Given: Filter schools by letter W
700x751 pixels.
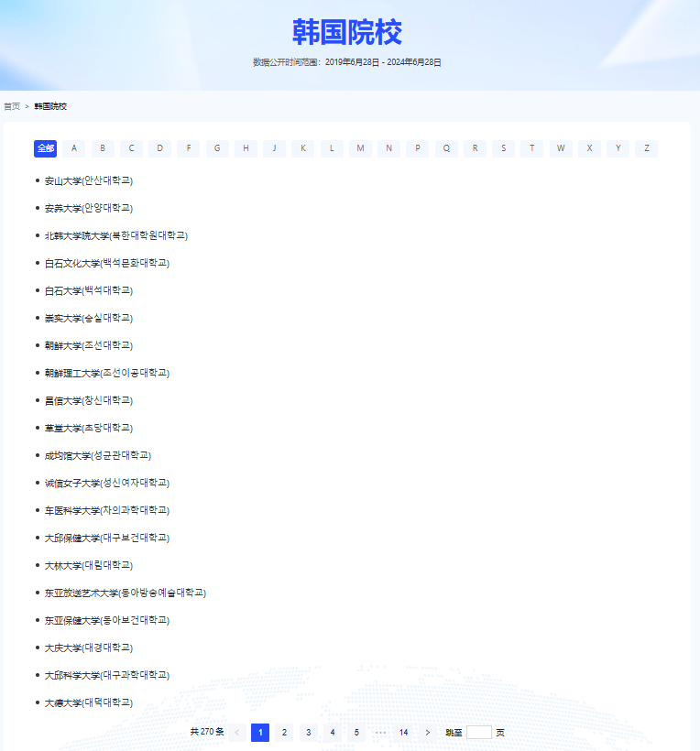Looking at the screenshot, I should pyautogui.click(x=561, y=148).
